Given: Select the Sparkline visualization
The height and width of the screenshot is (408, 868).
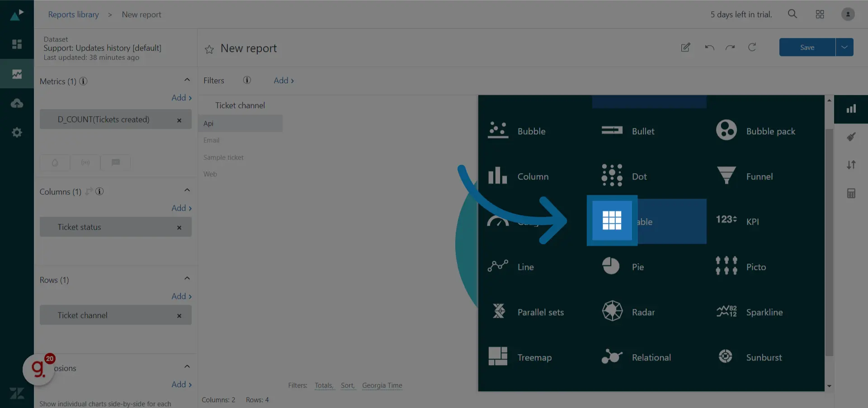Looking at the screenshot, I should tap(750, 312).
